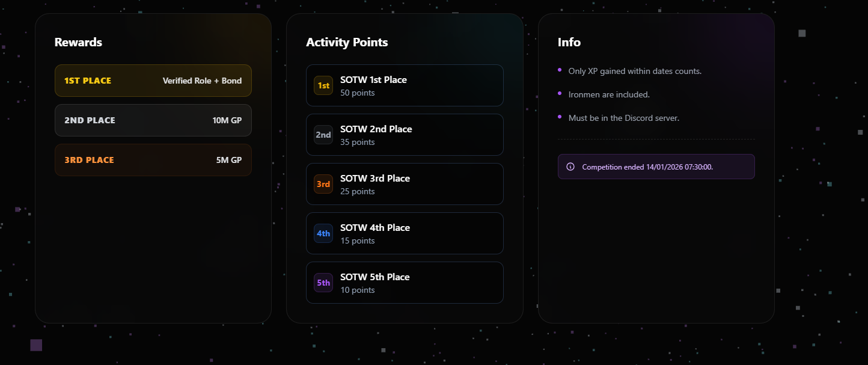Click the Rewards panel heading
The image size is (868, 365).
pos(78,42)
